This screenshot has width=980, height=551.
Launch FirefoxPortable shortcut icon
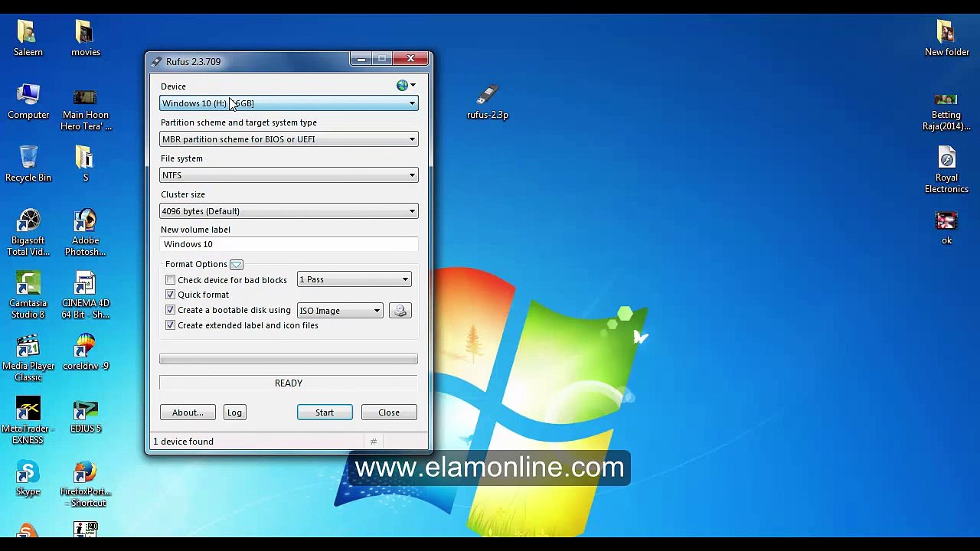[85, 484]
